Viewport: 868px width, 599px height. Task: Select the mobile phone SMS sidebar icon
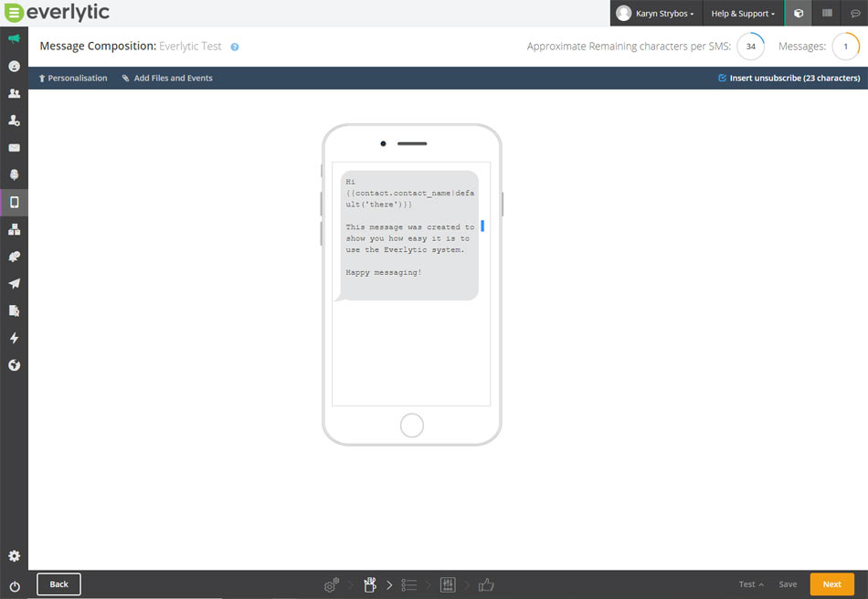pyautogui.click(x=14, y=202)
